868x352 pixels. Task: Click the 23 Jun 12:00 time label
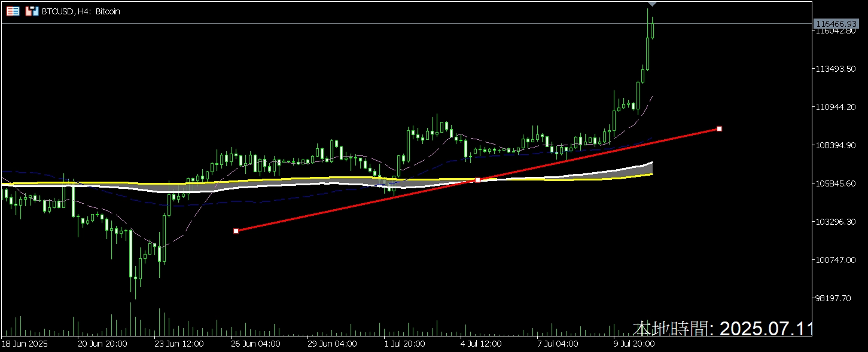pos(179,344)
